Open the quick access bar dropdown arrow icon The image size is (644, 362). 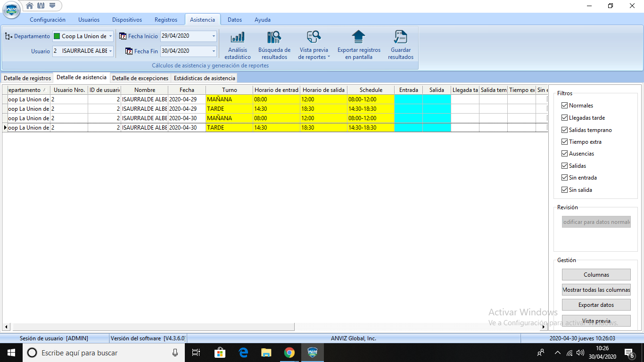coord(52,6)
